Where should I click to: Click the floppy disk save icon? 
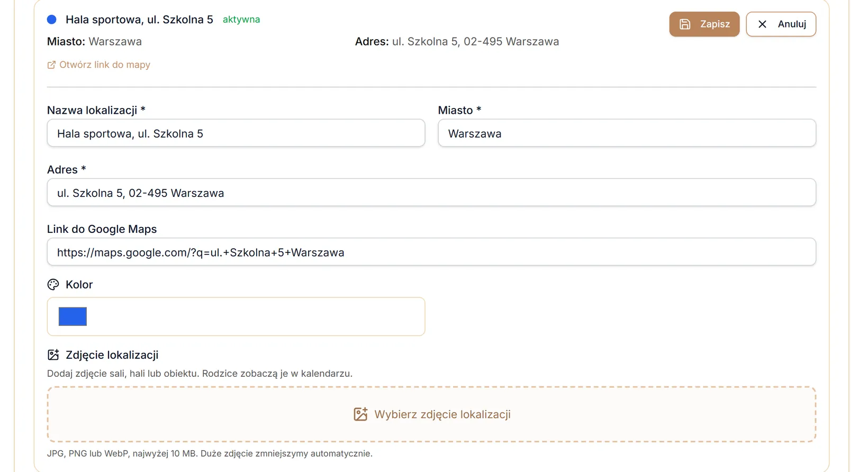685,24
